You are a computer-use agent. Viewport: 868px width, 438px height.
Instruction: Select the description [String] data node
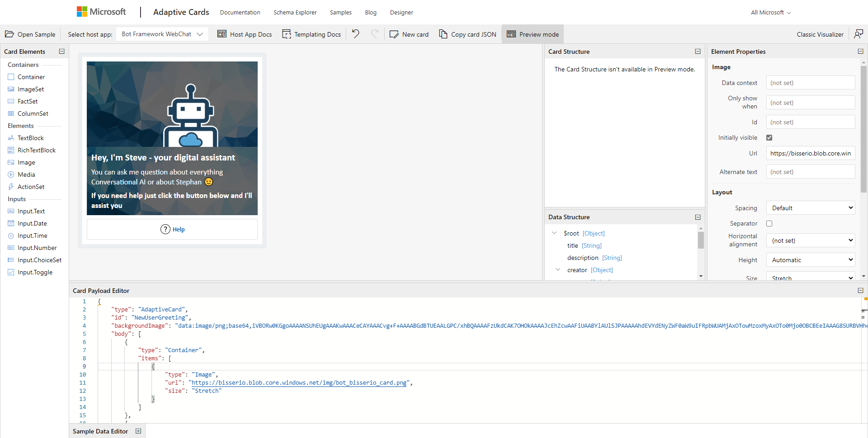(x=594, y=258)
